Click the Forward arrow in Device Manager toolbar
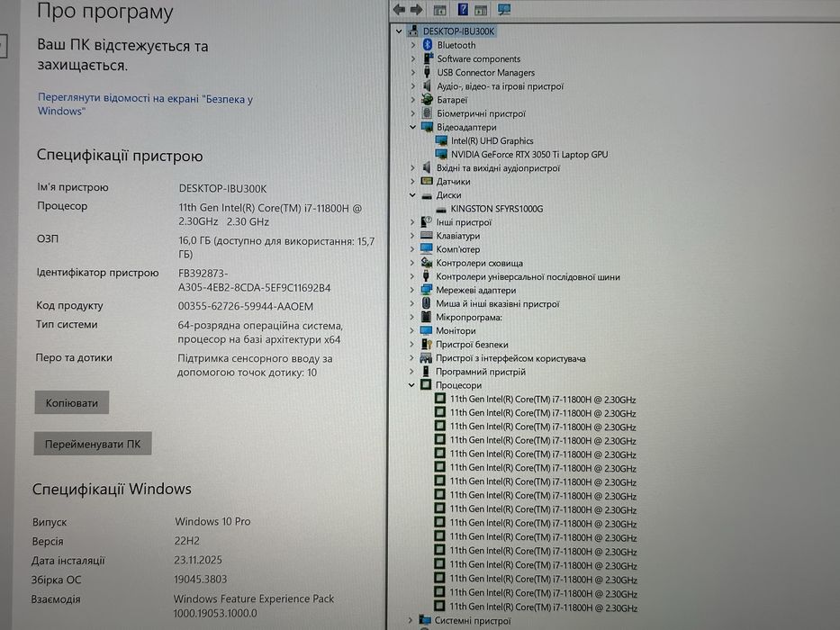 click(x=416, y=9)
